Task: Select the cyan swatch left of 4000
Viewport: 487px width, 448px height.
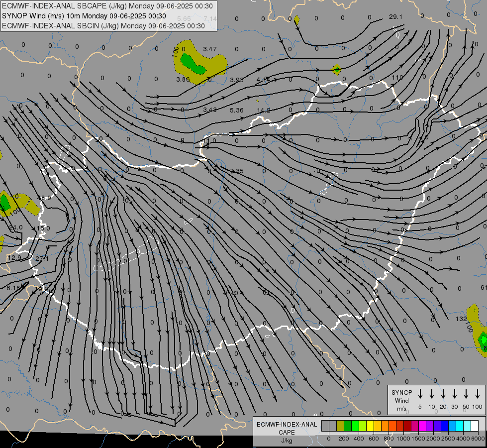Action: pyautogui.click(x=459, y=426)
